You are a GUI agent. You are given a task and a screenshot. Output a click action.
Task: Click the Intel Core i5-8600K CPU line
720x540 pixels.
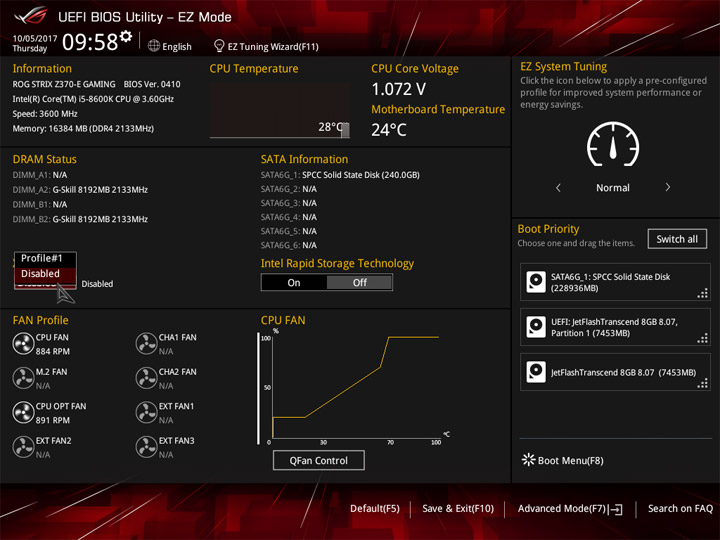click(x=93, y=99)
